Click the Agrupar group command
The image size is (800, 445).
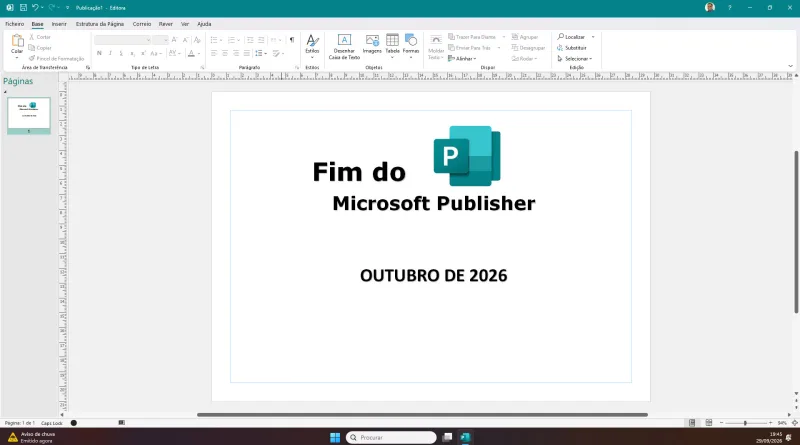pos(525,37)
